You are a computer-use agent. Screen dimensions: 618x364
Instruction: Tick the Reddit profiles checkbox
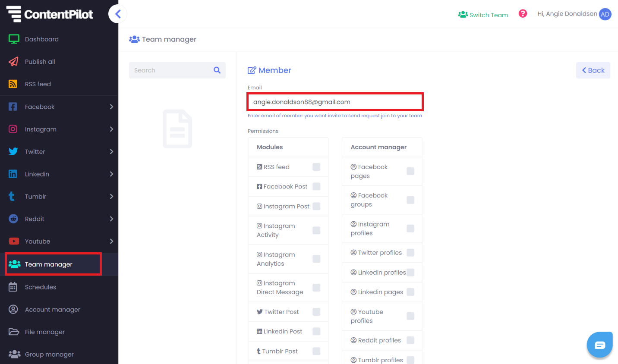tap(410, 340)
